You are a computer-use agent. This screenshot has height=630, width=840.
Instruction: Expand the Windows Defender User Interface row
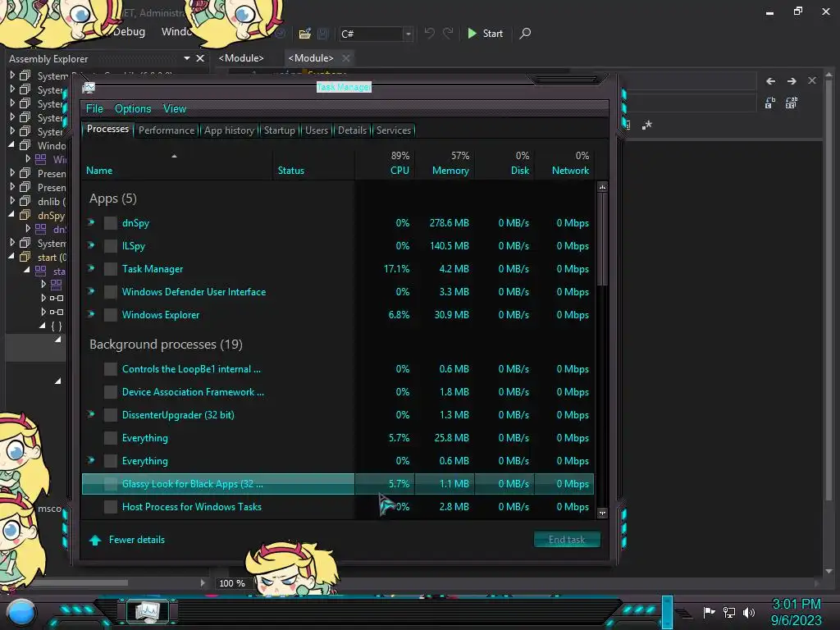click(x=92, y=291)
